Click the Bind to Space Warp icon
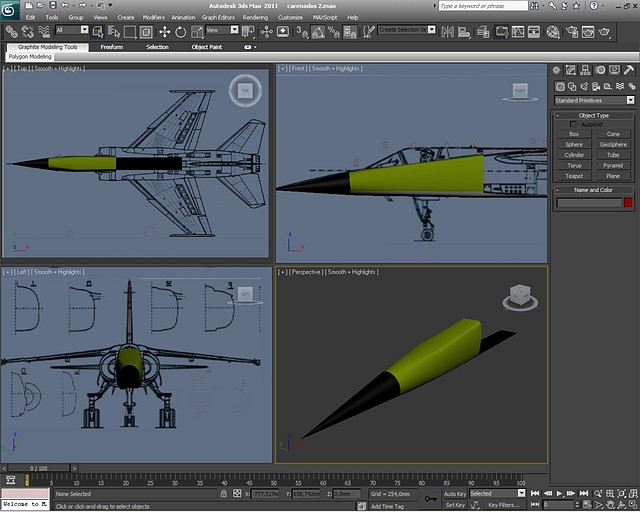This screenshot has height=512, width=640. [44, 31]
